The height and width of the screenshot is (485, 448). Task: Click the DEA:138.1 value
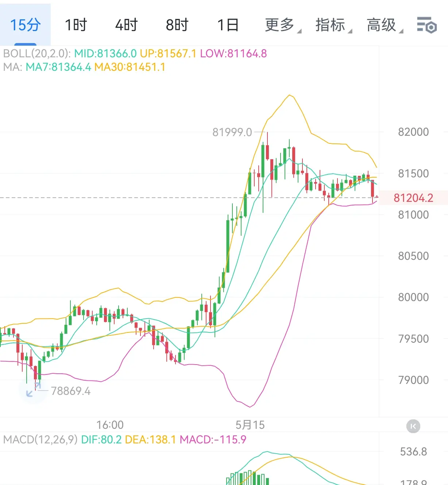tap(150, 439)
